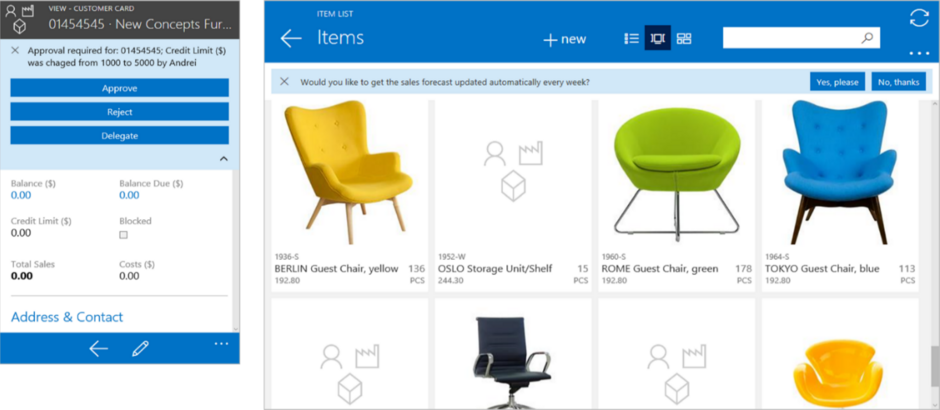
Task: Click the plus new button in the Item List
Action: pyautogui.click(x=564, y=40)
